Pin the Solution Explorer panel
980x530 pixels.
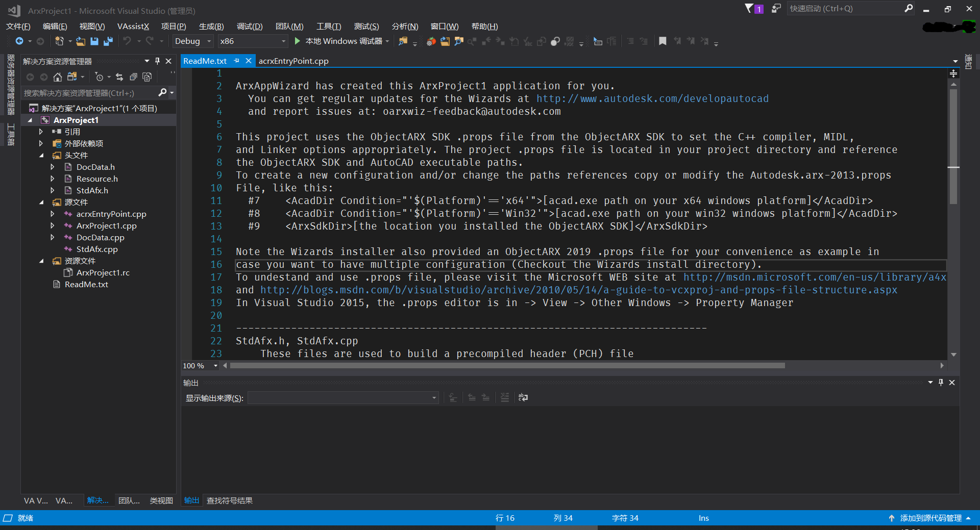pos(158,61)
